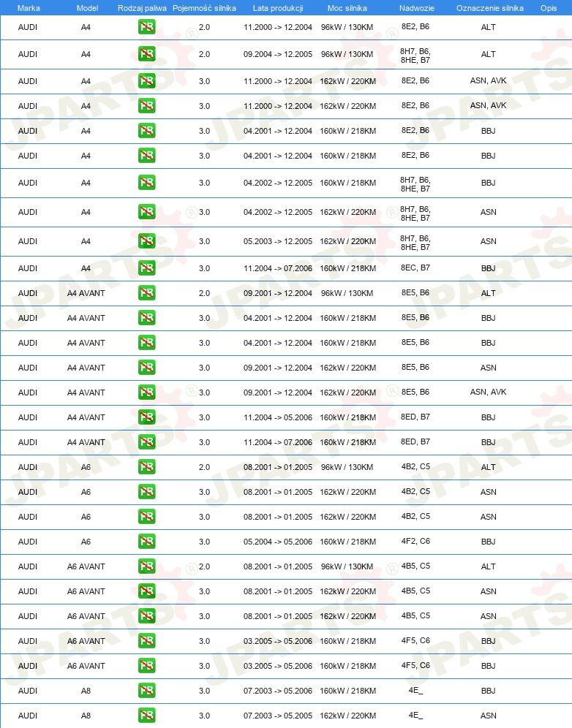Click 2.0 engine size in A4 AVANT row
Viewport: 572px width, 728px height.
point(205,293)
